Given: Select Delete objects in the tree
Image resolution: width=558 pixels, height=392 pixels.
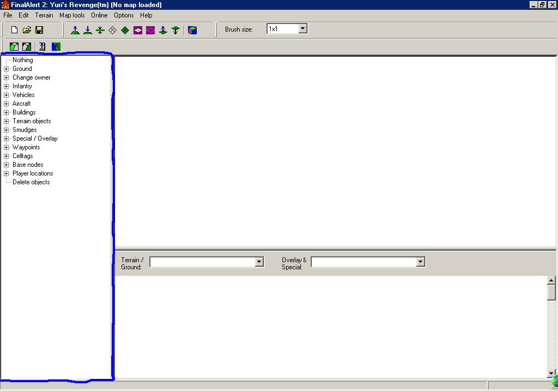Looking at the screenshot, I should click(31, 182).
